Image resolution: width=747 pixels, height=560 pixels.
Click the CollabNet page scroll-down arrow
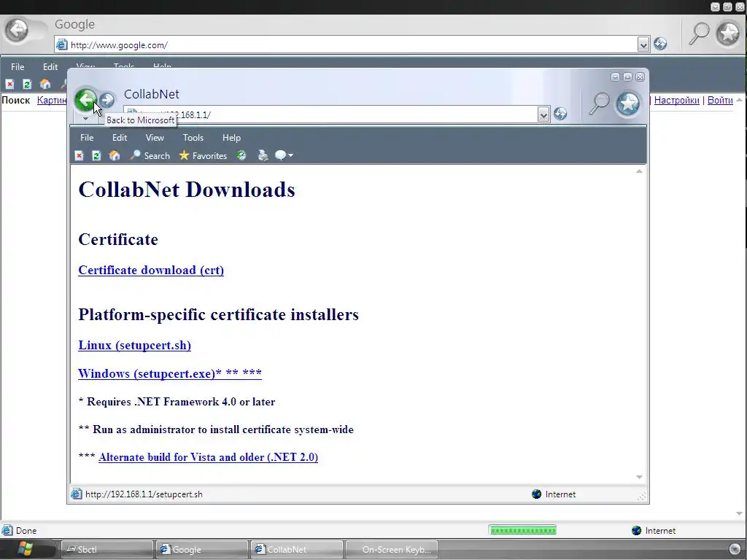pos(639,477)
